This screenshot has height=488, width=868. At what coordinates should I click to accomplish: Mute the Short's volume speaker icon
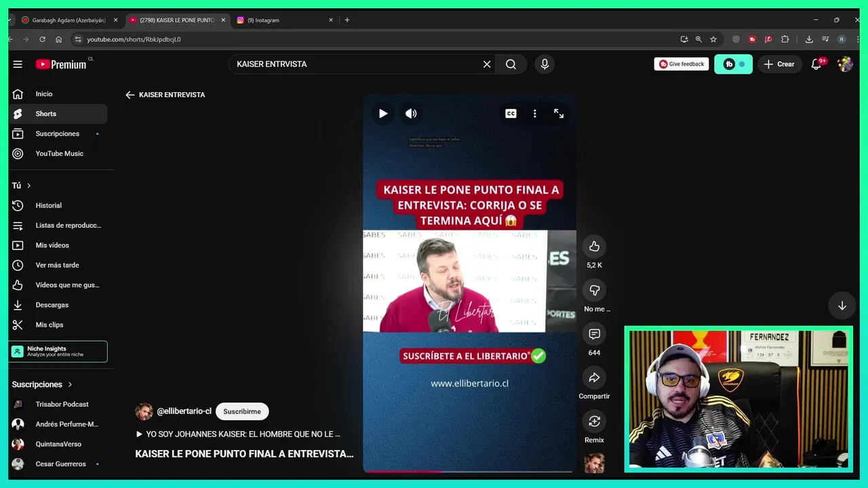411,113
